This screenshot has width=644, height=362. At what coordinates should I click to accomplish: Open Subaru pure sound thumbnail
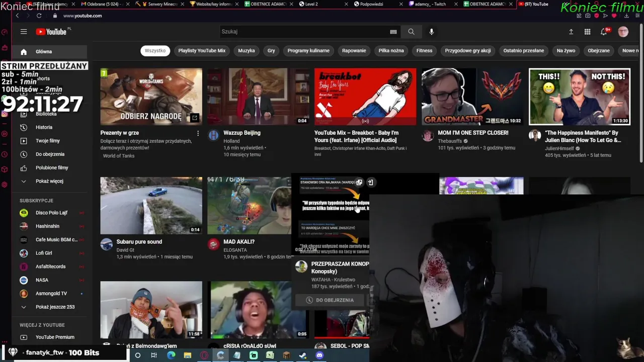click(x=151, y=206)
